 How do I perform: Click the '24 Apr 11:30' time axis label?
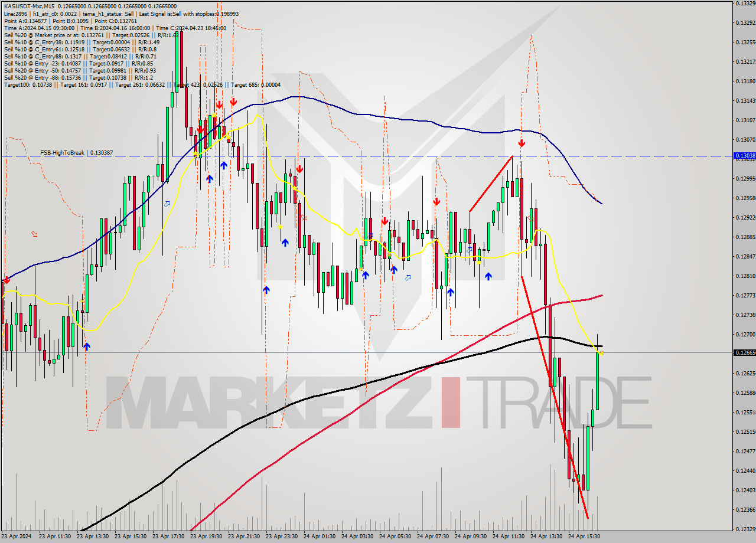(509, 537)
